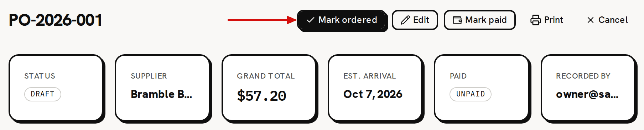This screenshot has width=644, height=130.
Task: Click the wallet icon in Mark paid
Action: [457, 20]
